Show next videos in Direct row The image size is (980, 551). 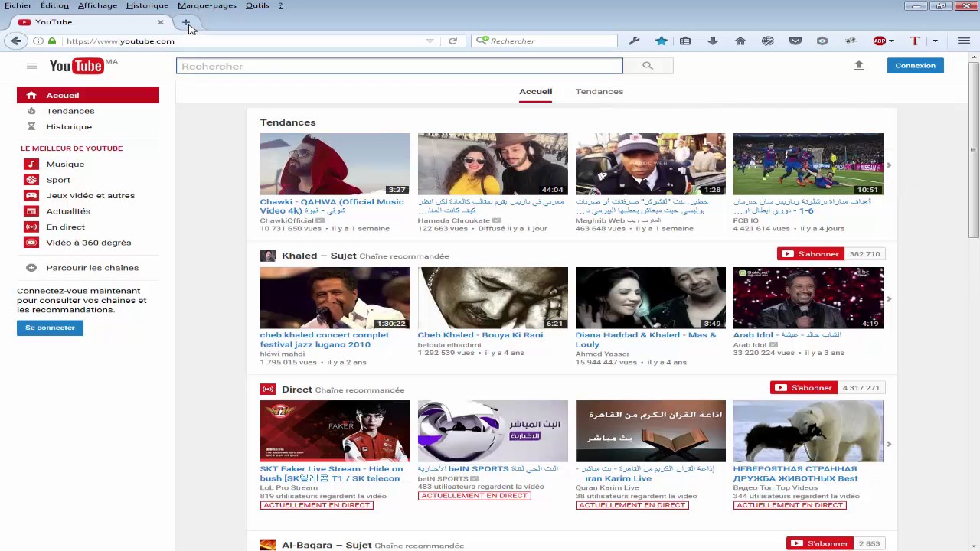tap(889, 444)
